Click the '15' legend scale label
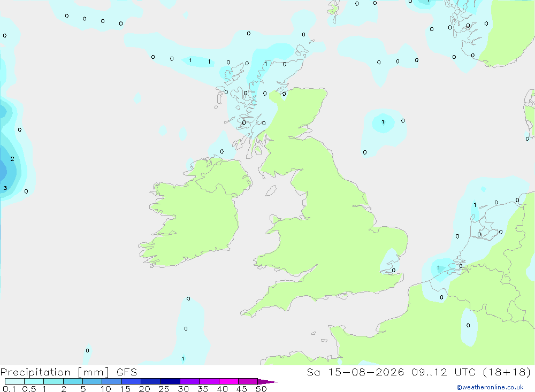The height and width of the screenshot is (392, 535). (x=125, y=389)
